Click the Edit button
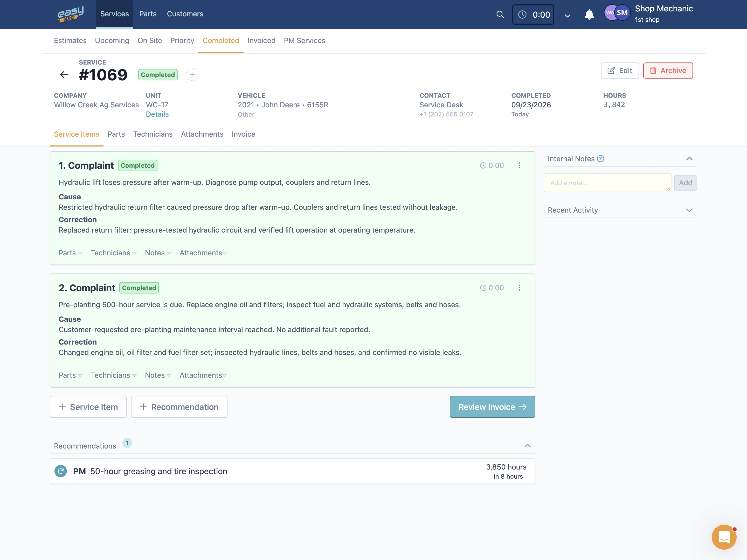 pyautogui.click(x=620, y=71)
